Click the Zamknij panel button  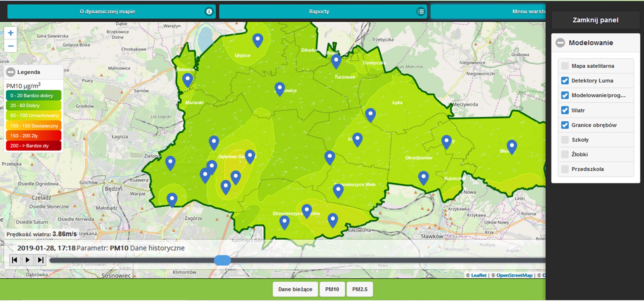coord(595,20)
